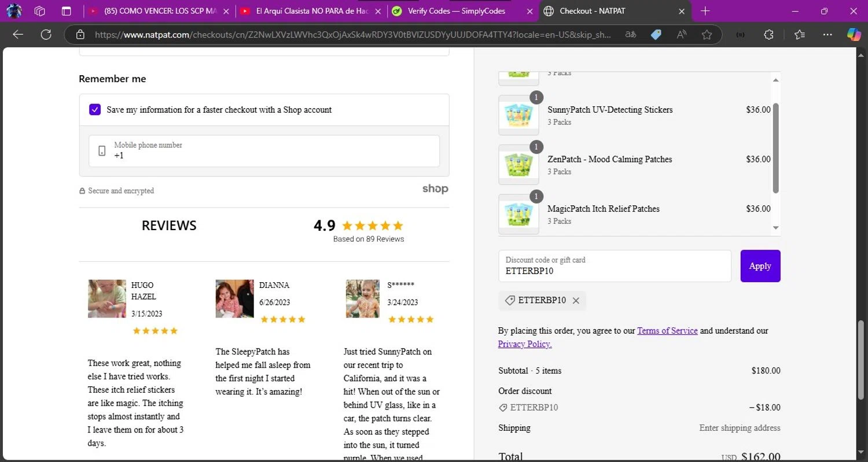Click the translate page icon
The width and height of the screenshot is (868, 462).
coord(630,35)
